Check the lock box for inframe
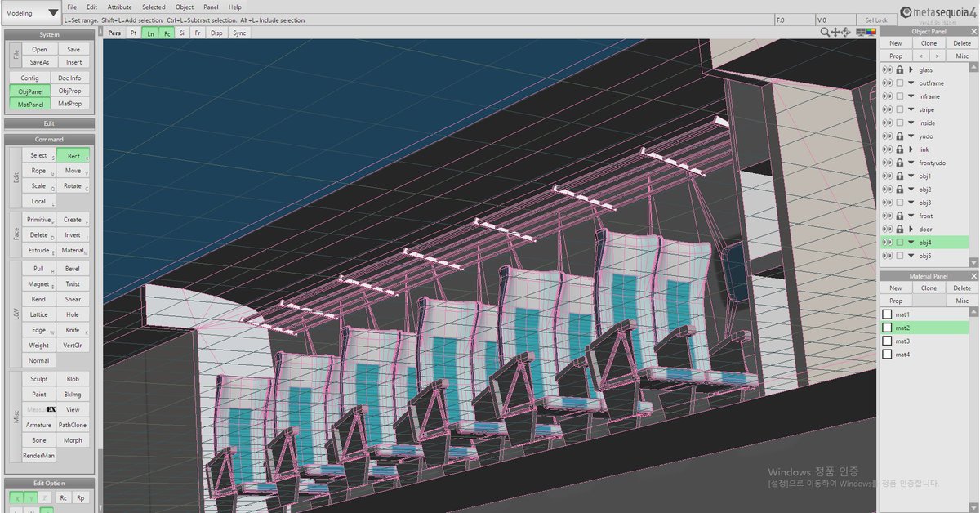Image resolution: width=980 pixels, height=513 pixels. click(x=899, y=96)
